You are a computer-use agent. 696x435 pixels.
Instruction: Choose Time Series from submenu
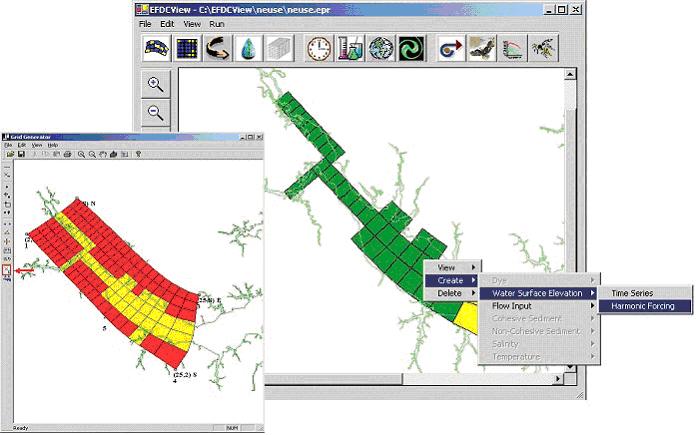pyautogui.click(x=645, y=293)
